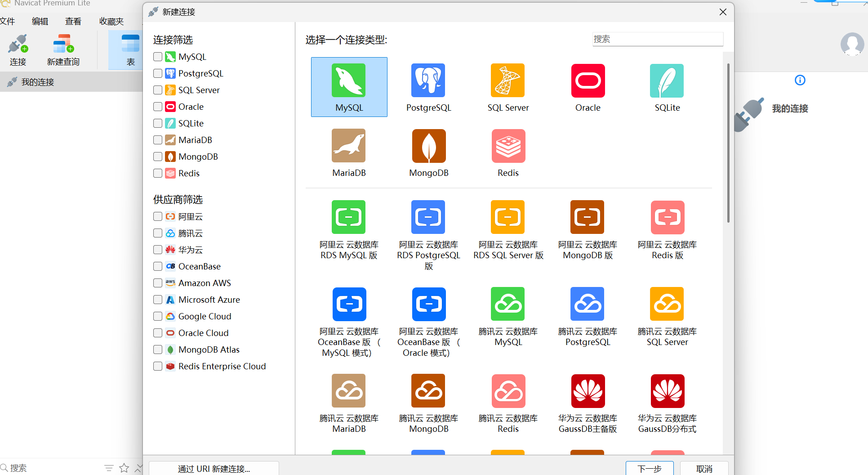This screenshot has height=475, width=868.
Task: Check the Google Cloud filter
Action: coord(157,316)
